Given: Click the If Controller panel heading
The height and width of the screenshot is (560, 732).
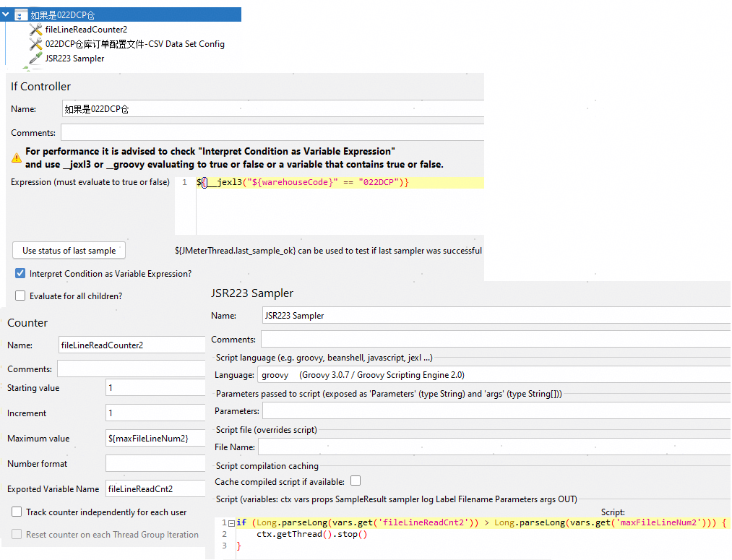Looking at the screenshot, I should (x=40, y=86).
